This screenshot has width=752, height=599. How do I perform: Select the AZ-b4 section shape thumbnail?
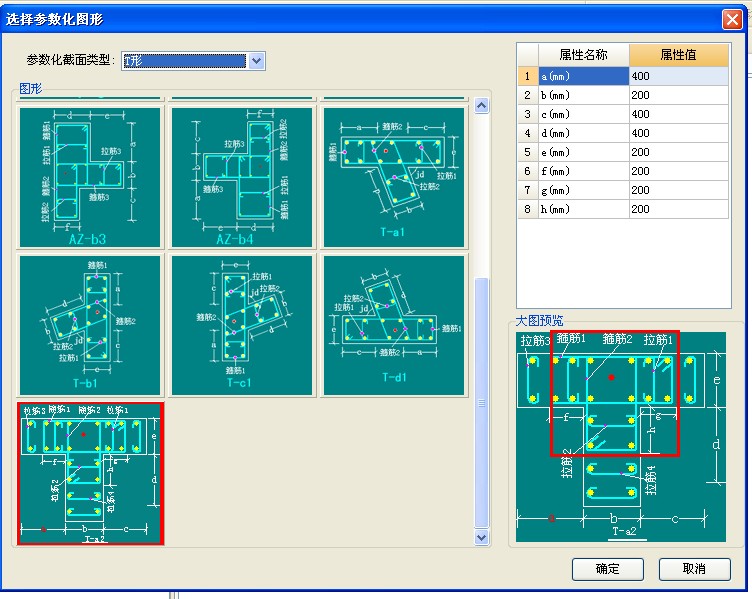click(x=242, y=177)
